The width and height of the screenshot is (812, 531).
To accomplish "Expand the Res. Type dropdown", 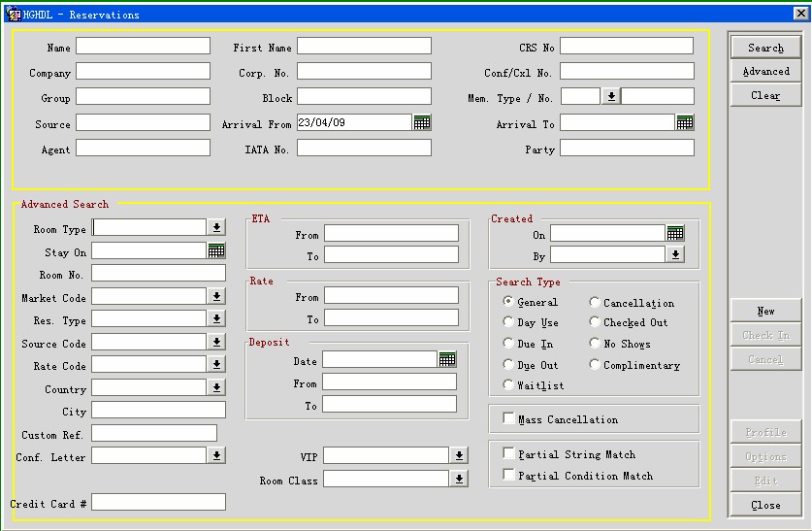I will pyautogui.click(x=216, y=319).
